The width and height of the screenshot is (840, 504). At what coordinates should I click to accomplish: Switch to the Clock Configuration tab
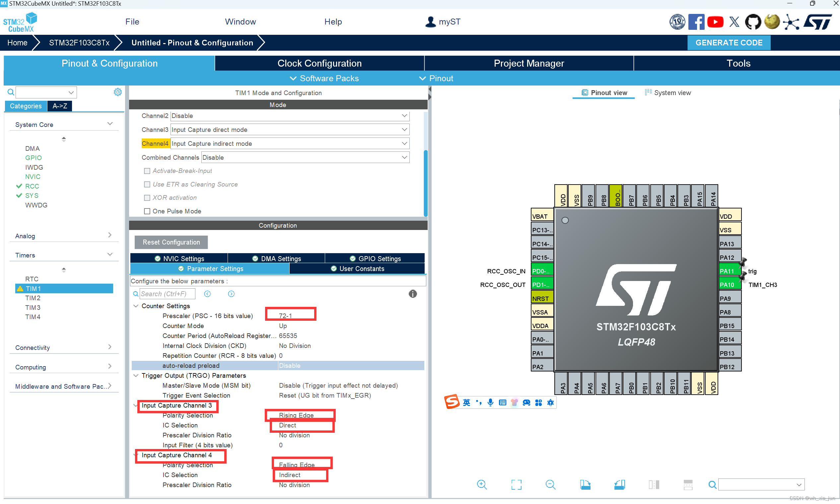click(319, 64)
